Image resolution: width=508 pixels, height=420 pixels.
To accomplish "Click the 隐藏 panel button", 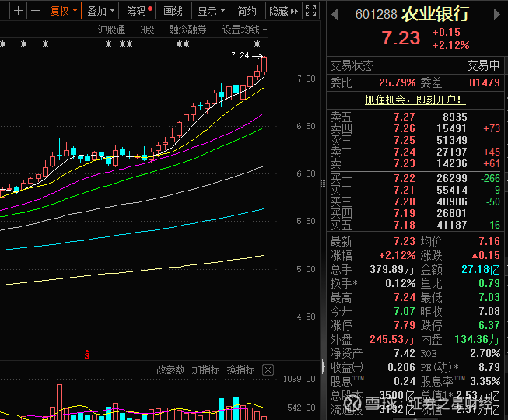I will pyautogui.click(x=284, y=11).
